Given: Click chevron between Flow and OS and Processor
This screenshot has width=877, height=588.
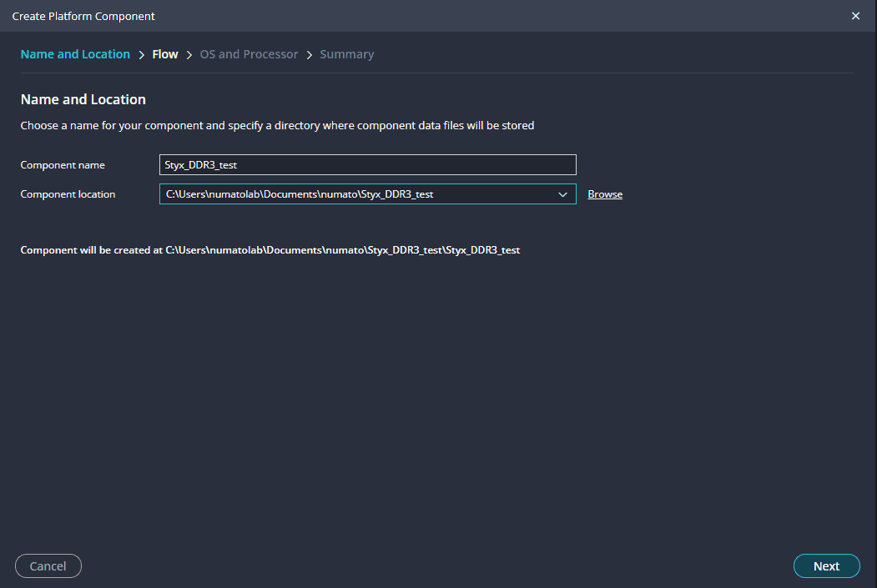Looking at the screenshot, I should coord(189,54).
